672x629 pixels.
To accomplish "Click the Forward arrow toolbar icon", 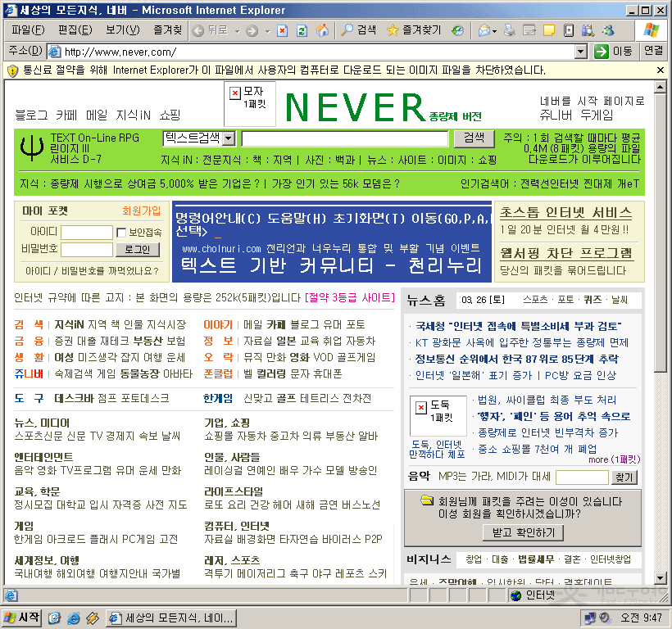I will (252, 31).
